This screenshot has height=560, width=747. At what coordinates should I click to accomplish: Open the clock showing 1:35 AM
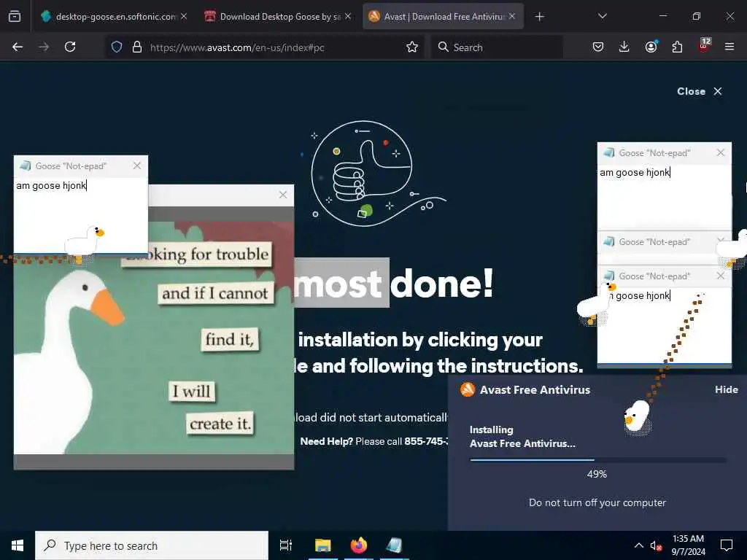click(689, 545)
